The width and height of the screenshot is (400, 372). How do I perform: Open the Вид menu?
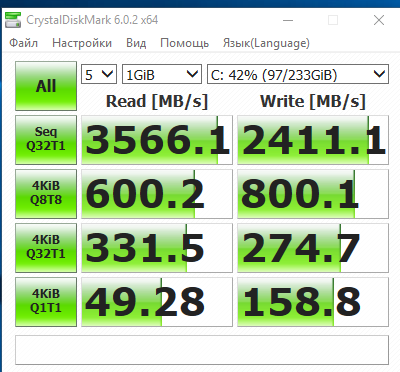click(x=136, y=43)
